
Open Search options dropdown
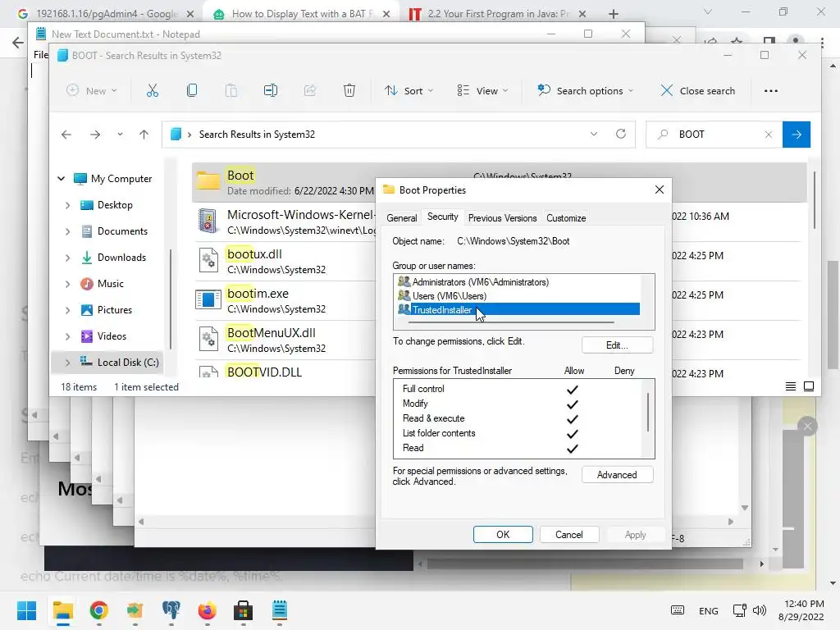point(584,90)
